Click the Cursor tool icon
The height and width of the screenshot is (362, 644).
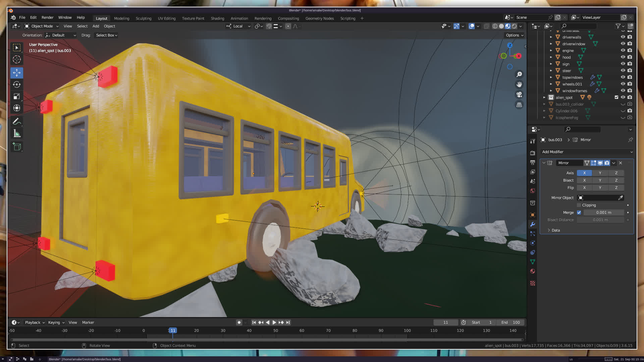[x=17, y=60]
